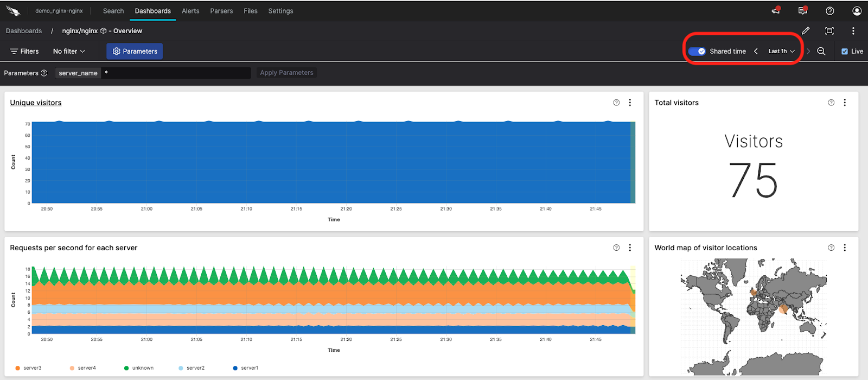The height and width of the screenshot is (380, 868).
Task: Click the pencil edit dashboard icon
Action: [806, 31]
